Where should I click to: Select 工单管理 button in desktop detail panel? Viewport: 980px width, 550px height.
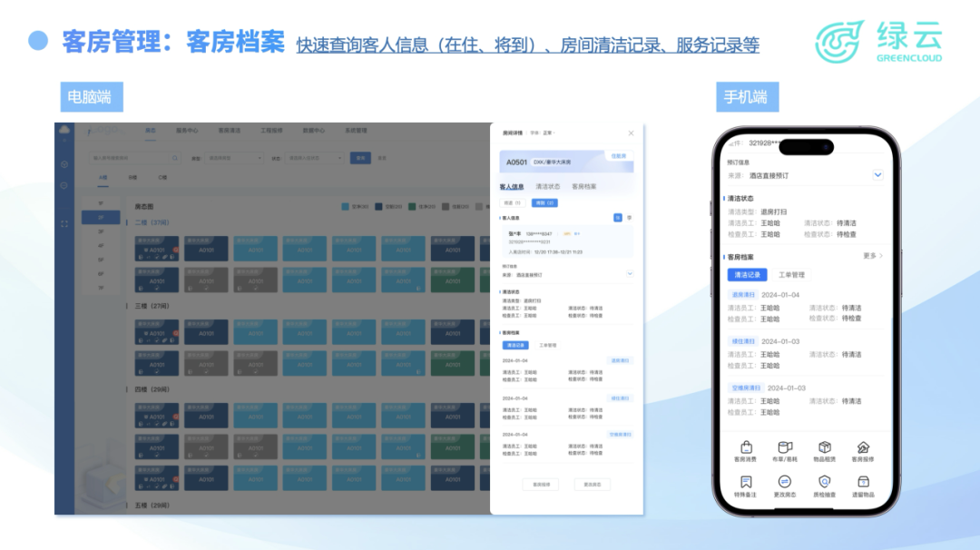(x=548, y=345)
